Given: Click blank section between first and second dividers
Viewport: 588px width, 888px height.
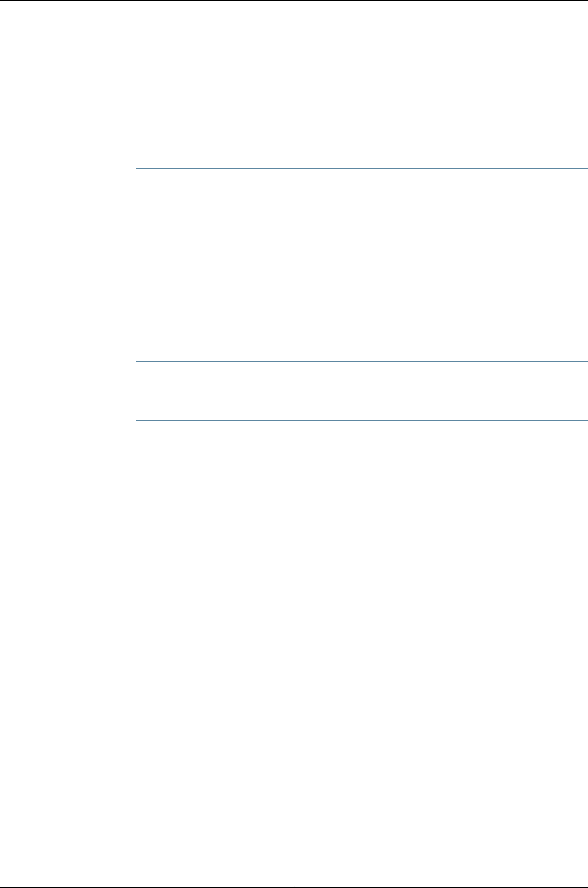Looking at the screenshot, I should [362, 131].
